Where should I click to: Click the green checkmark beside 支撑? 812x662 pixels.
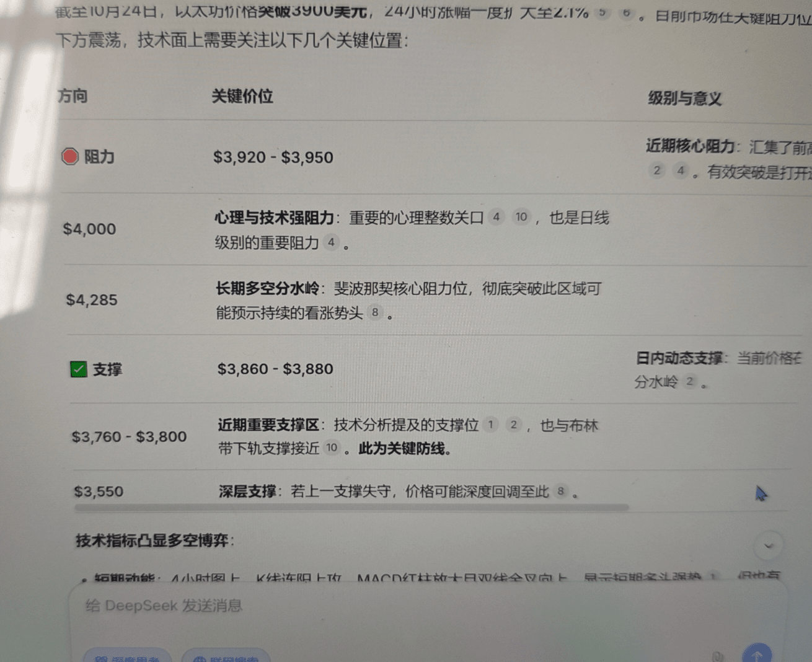(x=79, y=369)
